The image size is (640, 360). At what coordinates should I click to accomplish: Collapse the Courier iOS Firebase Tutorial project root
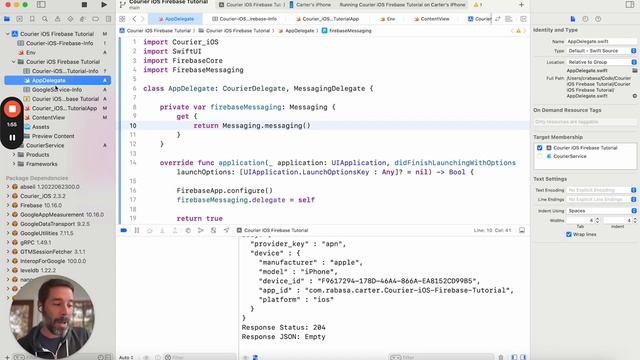click(7, 34)
